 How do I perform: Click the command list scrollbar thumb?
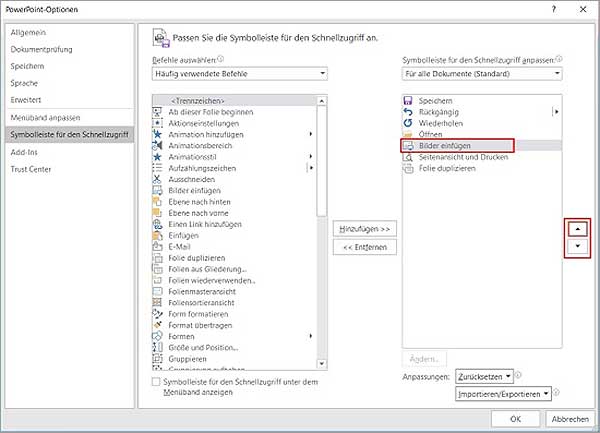[322, 161]
